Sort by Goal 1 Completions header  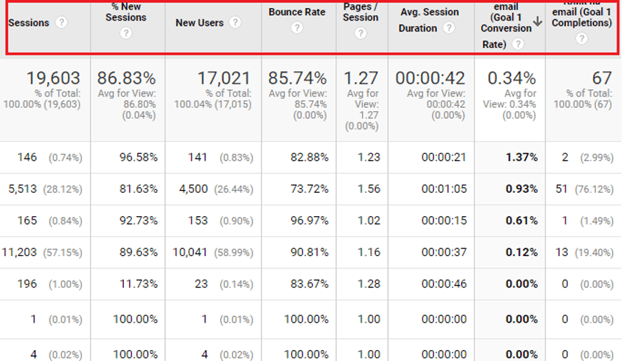point(582,15)
